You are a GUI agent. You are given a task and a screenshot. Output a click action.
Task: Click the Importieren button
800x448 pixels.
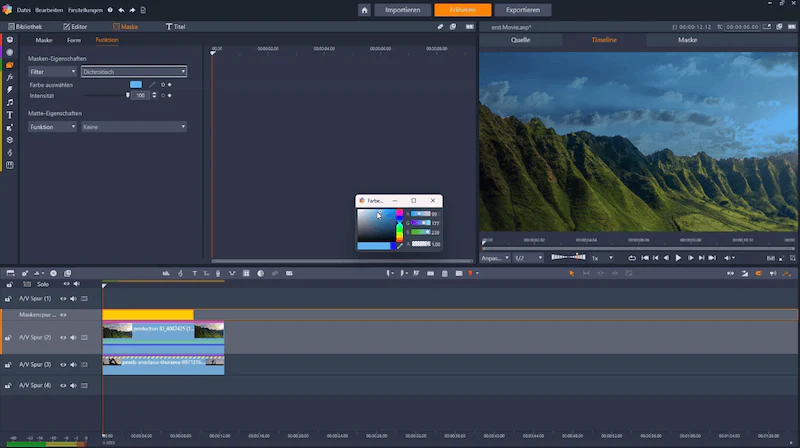coord(403,10)
